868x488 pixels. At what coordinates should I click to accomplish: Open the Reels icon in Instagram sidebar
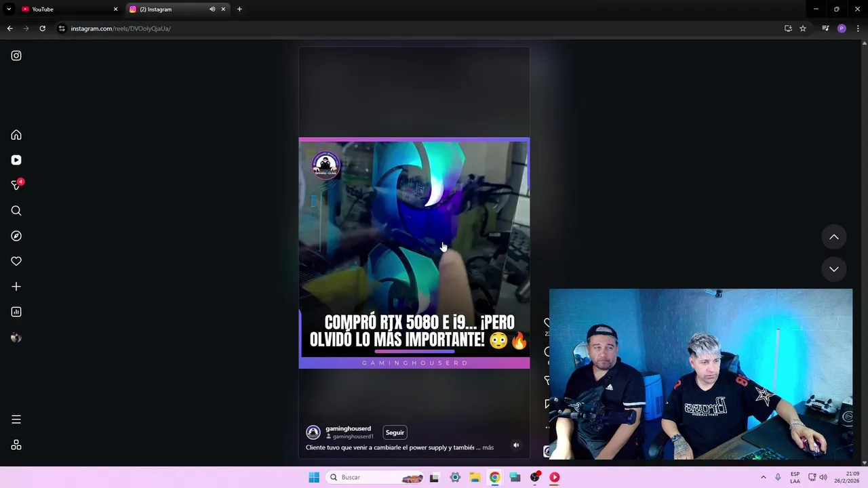(16, 160)
